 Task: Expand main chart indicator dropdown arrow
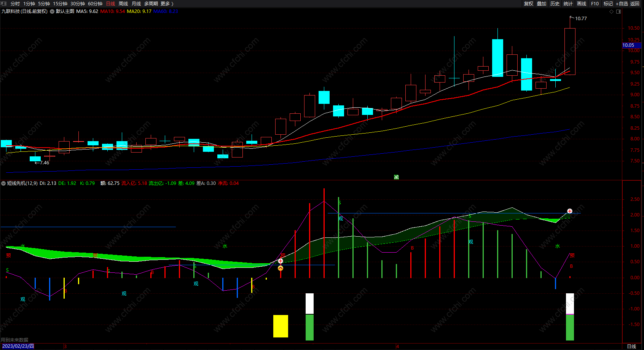(x=52, y=11)
